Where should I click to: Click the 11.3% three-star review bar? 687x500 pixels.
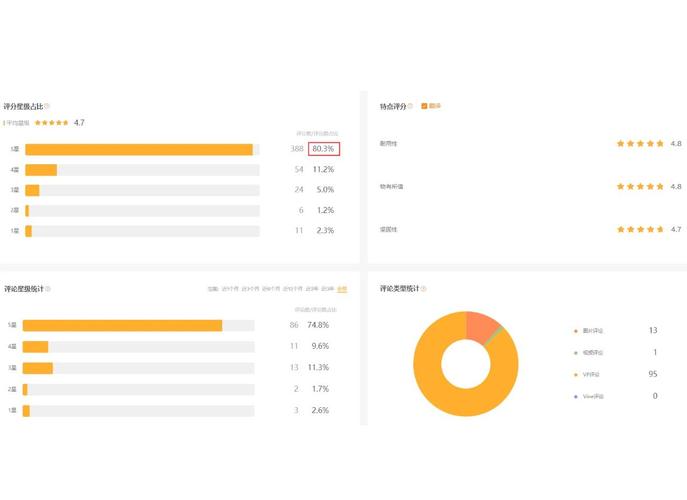[x=138, y=368]
